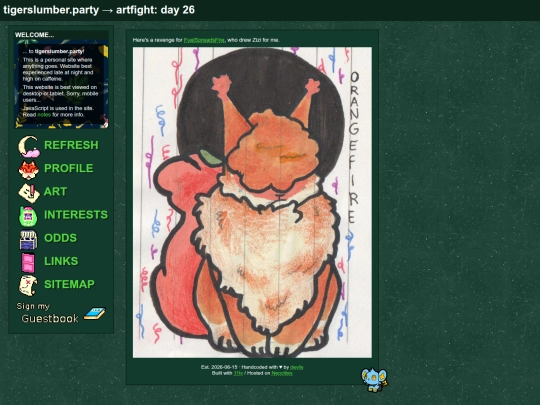Click the Sign my Guestbook text
Screen dimensions: 540x405
coord(47,313)
